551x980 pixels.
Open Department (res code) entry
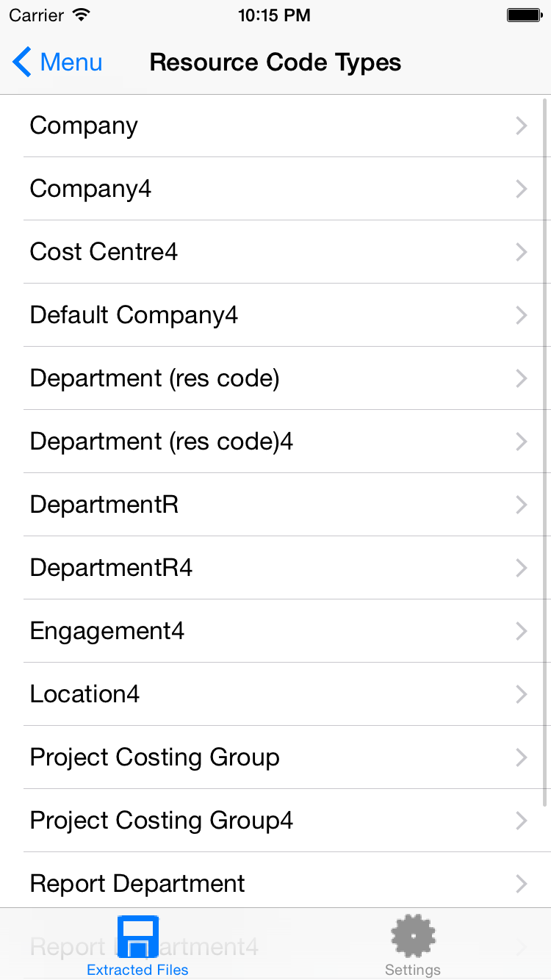[154, 379]
